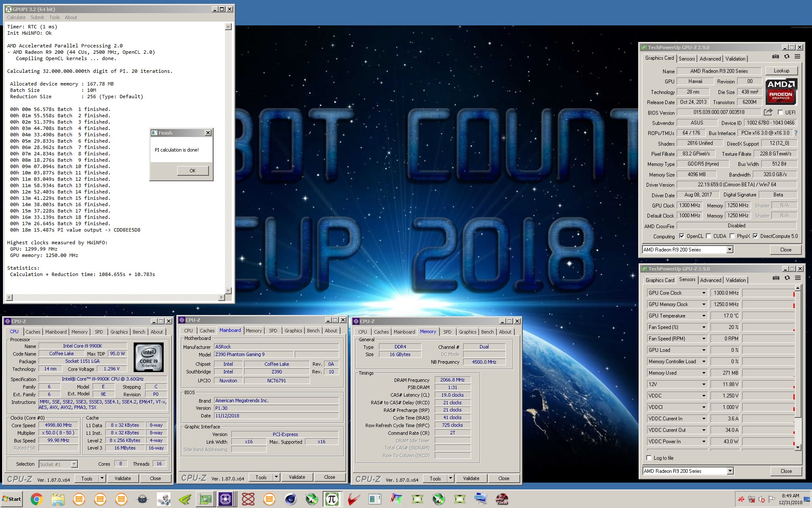Image resolution: width=812 pixels, height=508 pixels.
Task: Expand the GPU Core Clock sensor dropdown
Action: pos(704,293)
